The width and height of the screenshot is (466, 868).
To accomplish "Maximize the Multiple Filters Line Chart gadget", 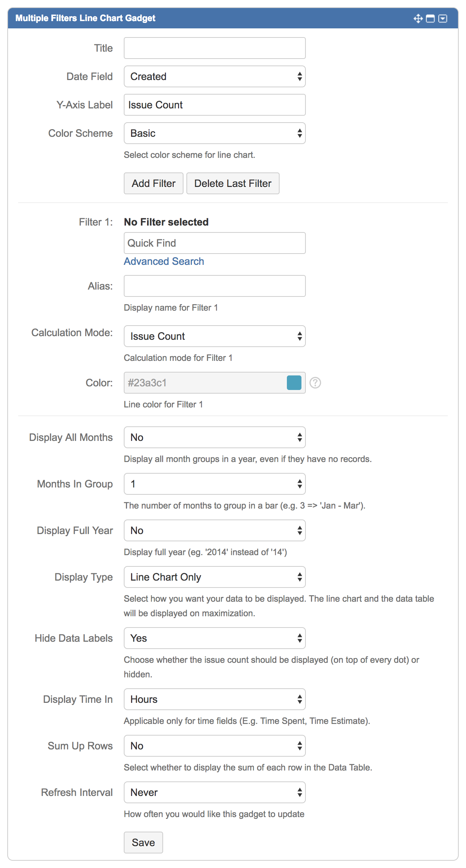I will click(430, 18).
